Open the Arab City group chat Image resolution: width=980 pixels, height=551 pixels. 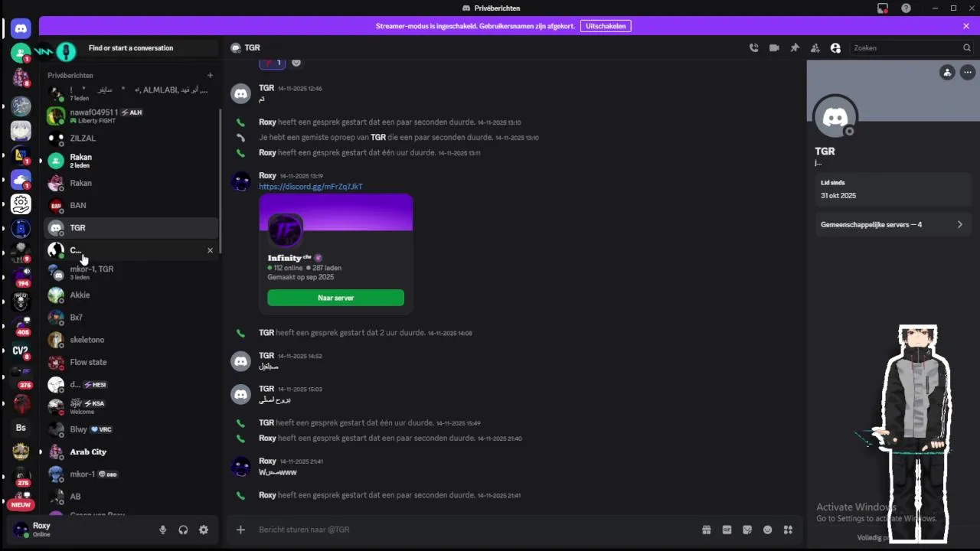[x=132, y=452]
